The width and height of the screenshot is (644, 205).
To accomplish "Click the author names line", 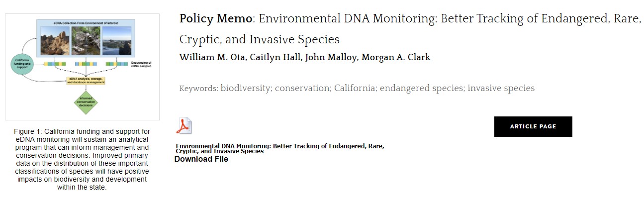I will tap(304, 57).
